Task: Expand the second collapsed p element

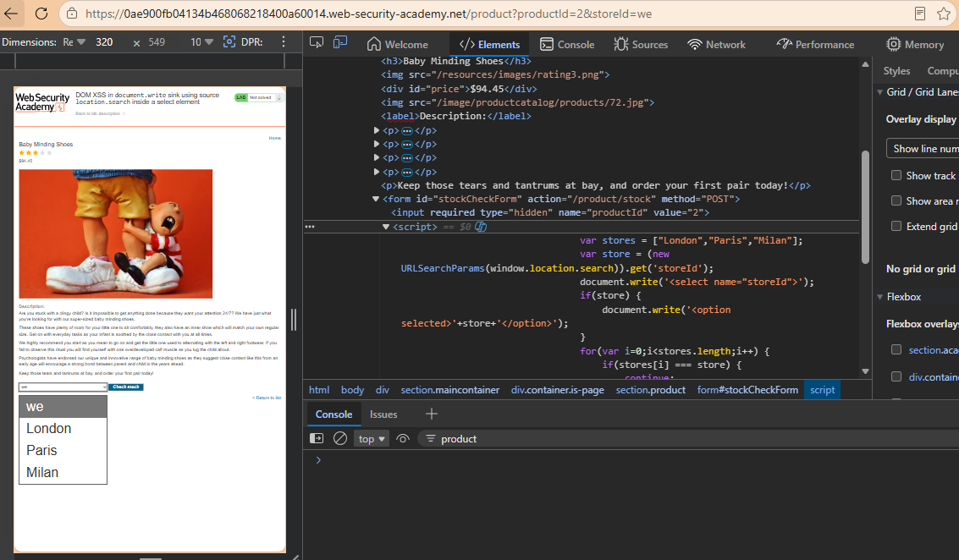Action: point(377,144)
